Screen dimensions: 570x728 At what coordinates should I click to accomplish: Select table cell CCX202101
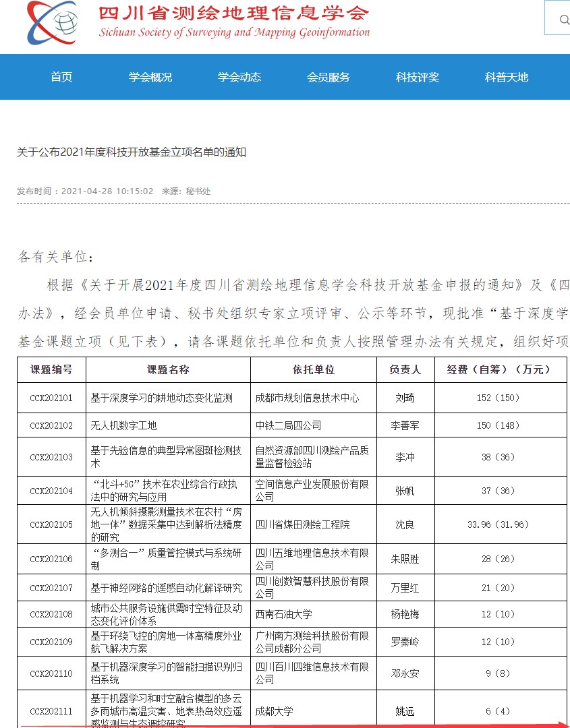point(51,398)
